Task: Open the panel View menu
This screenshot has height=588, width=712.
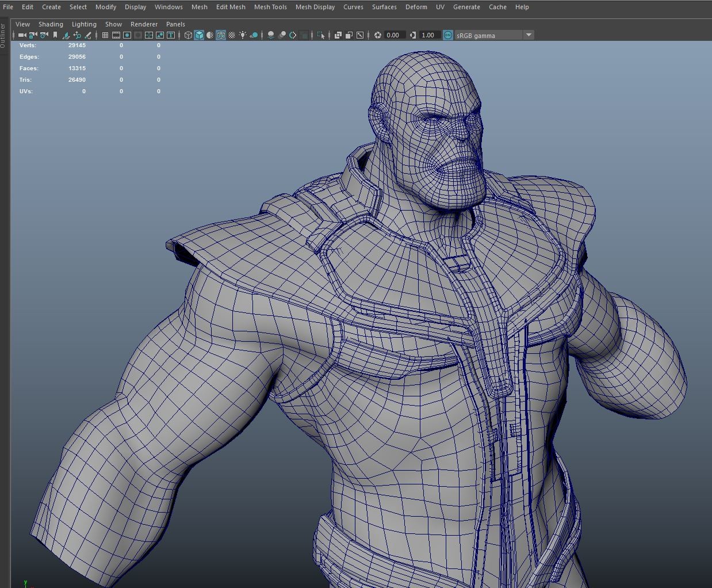Action: 22,24
